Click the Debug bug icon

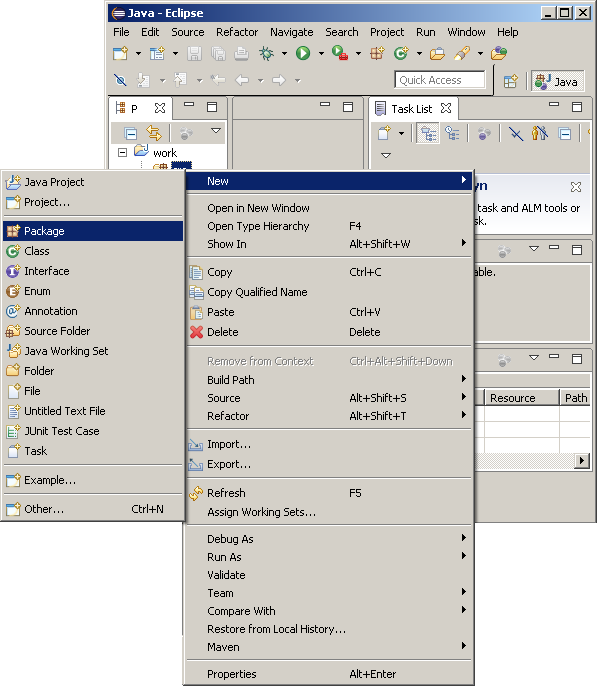(266, 53)
